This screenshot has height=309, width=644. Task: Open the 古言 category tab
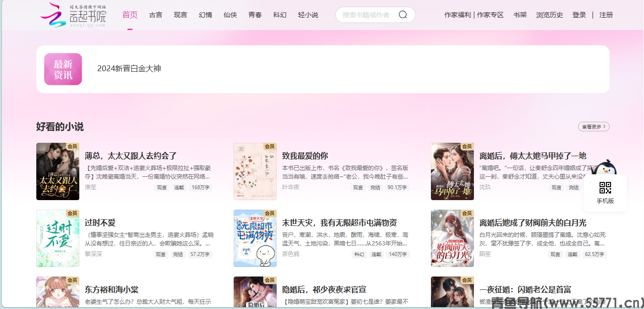click(156, 15)
